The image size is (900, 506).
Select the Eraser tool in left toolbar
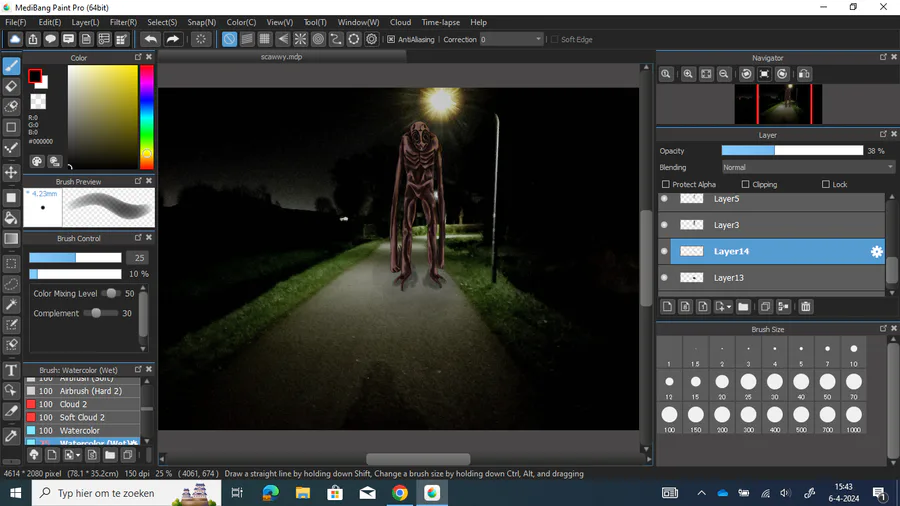[x=11, y=86]
